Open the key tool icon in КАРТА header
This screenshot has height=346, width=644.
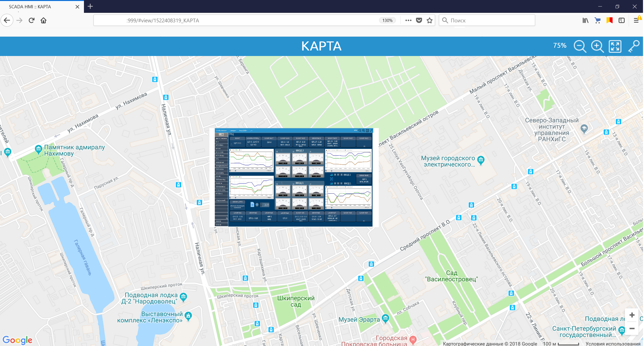[634, 46]
